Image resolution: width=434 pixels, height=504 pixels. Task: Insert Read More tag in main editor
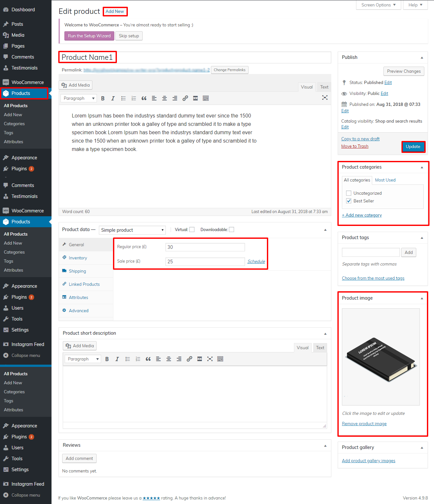coord(195,98)
